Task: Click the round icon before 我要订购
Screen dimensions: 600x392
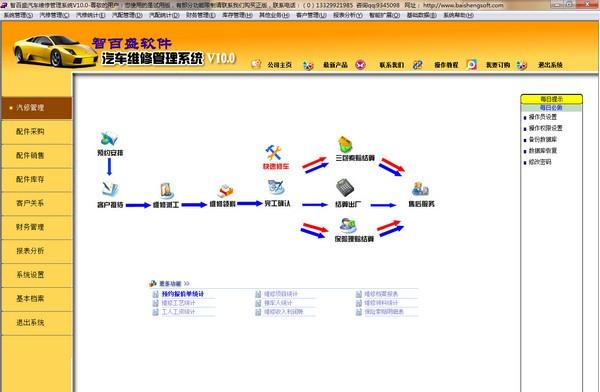Action: point(471,65)
